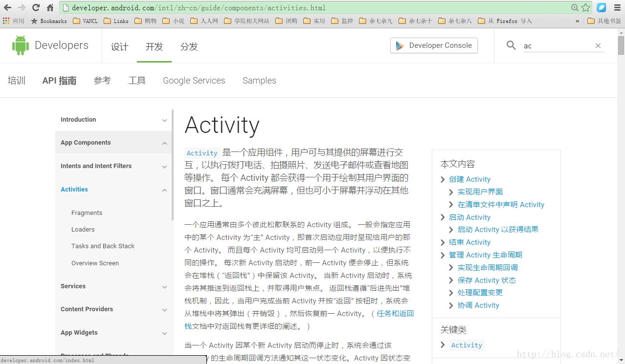Open Samples in the secondary nav
Viewport: 625px width, 364px height.
point(259,81)
